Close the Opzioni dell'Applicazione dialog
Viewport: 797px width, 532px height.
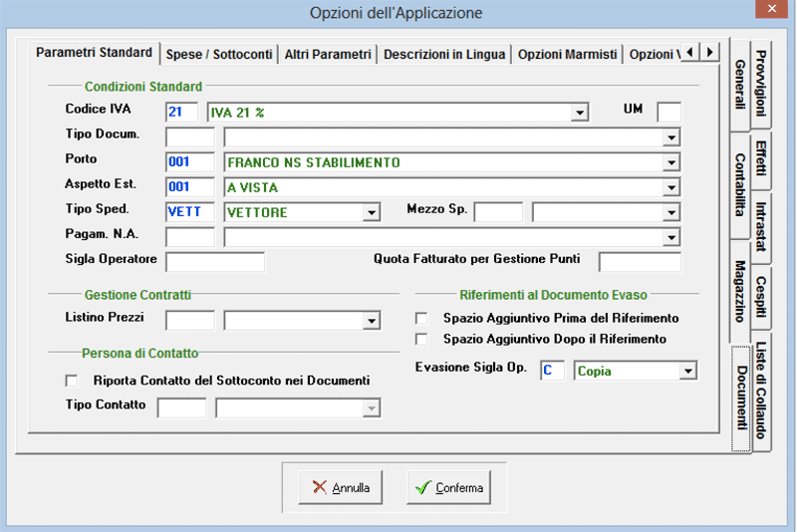point(771,9)
